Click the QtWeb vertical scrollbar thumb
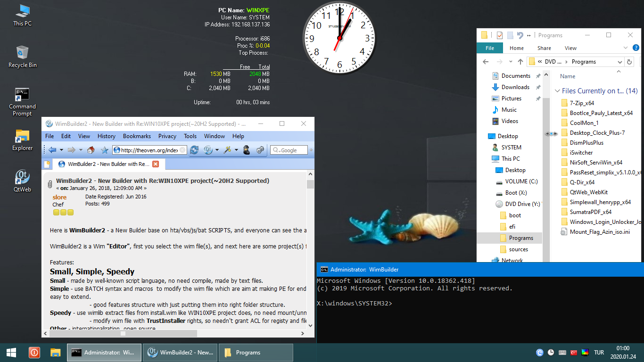 [x=310, y=184]
